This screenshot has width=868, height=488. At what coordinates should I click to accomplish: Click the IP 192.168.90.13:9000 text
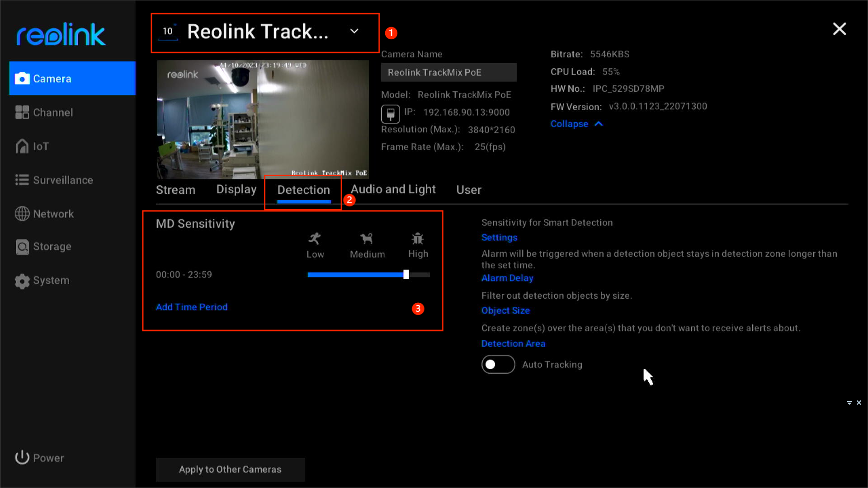[x=466, y=112]
